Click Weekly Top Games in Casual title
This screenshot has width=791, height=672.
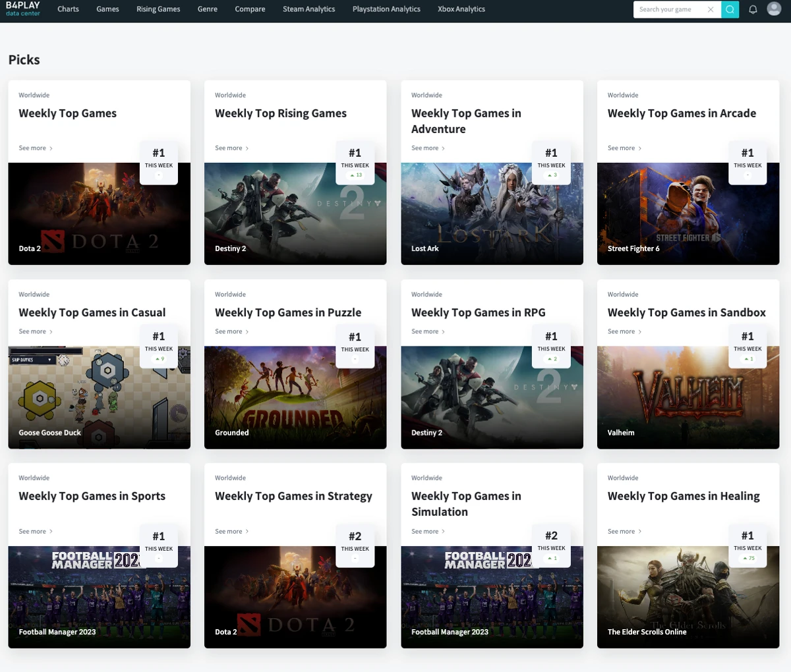click(92, 312)
